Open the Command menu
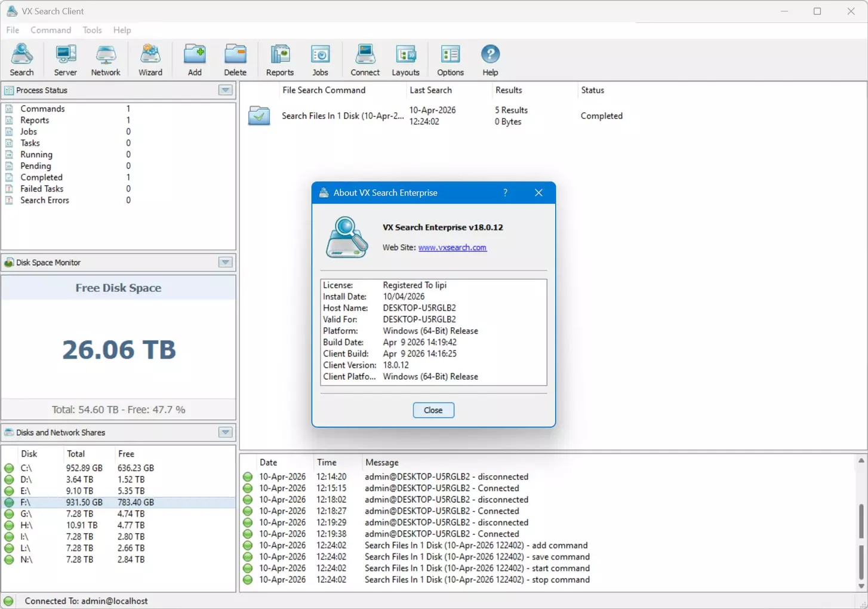The height and width of the screenshot is (609, 868). (x=51, y=30)
